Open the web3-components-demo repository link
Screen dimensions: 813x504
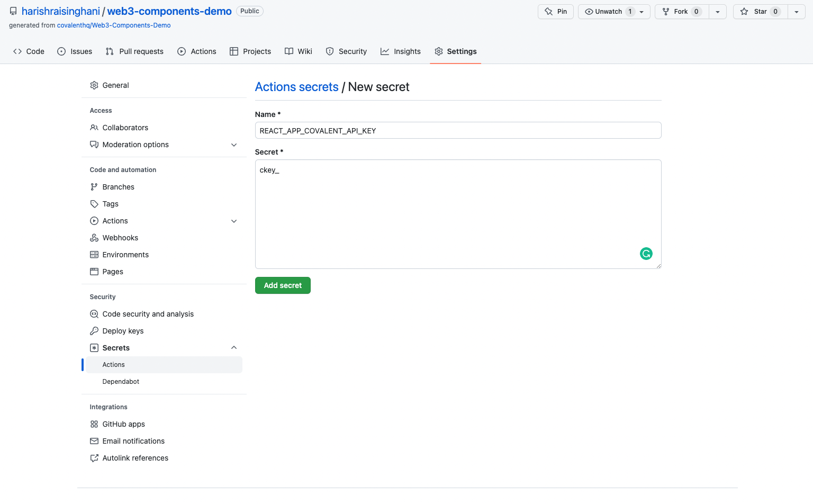169,11
